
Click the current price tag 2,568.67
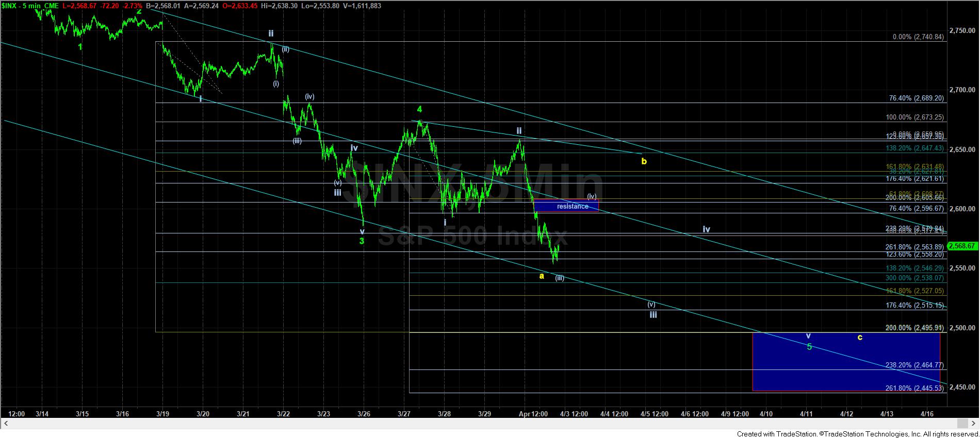(962, 246)
